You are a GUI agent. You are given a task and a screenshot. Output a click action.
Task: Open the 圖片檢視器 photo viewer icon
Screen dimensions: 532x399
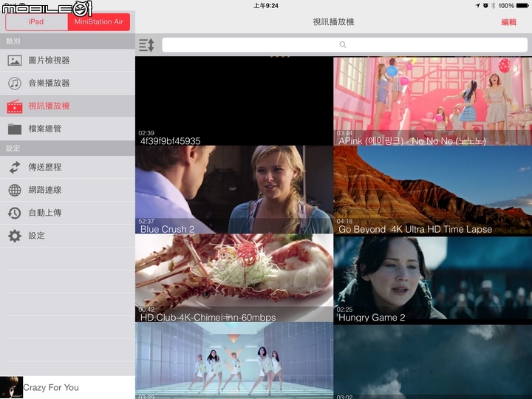(15, 61)
